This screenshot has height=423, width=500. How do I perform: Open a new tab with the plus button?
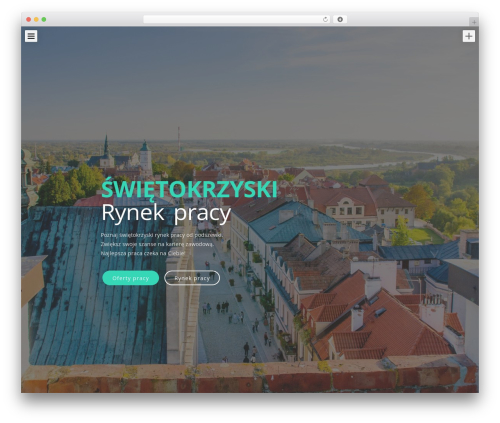point(474,22)
